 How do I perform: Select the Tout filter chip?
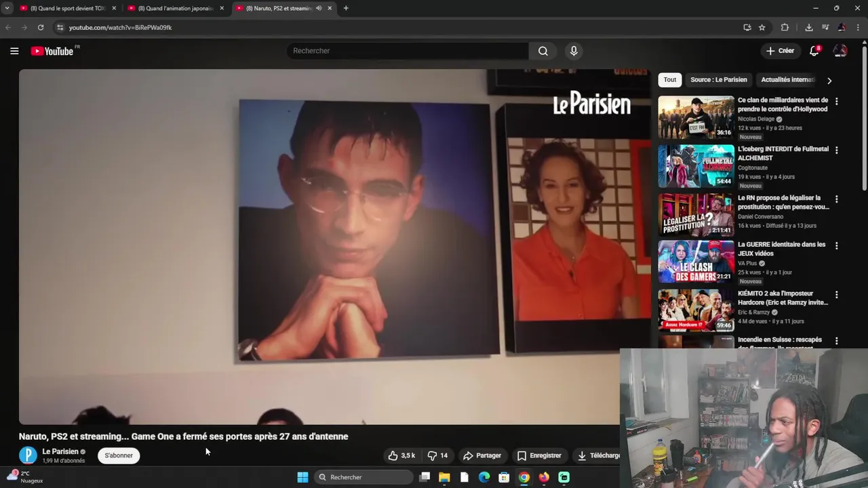click(670, 80)
